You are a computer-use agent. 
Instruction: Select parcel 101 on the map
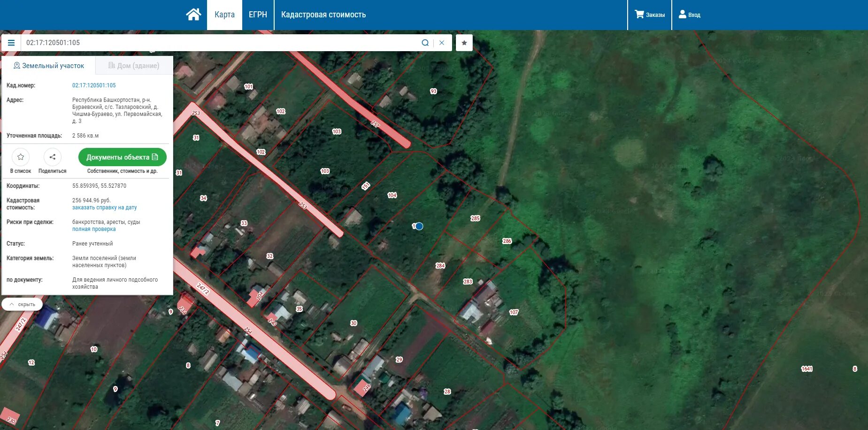pyautogui.click(x=248, y=86)
